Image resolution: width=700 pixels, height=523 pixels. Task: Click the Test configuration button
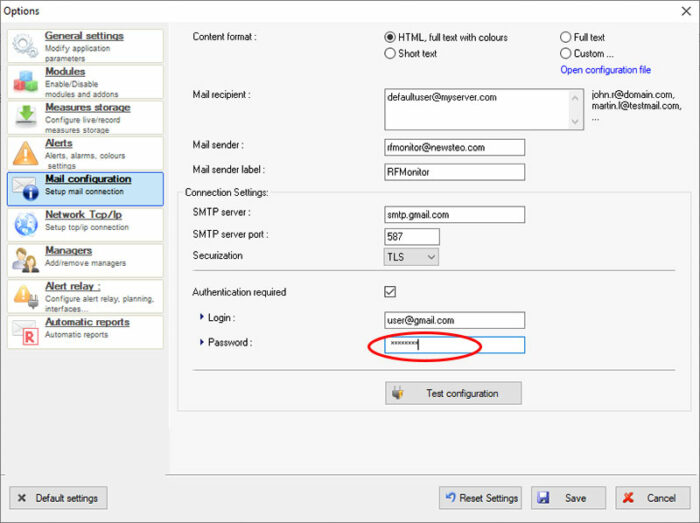pos(453,393)
